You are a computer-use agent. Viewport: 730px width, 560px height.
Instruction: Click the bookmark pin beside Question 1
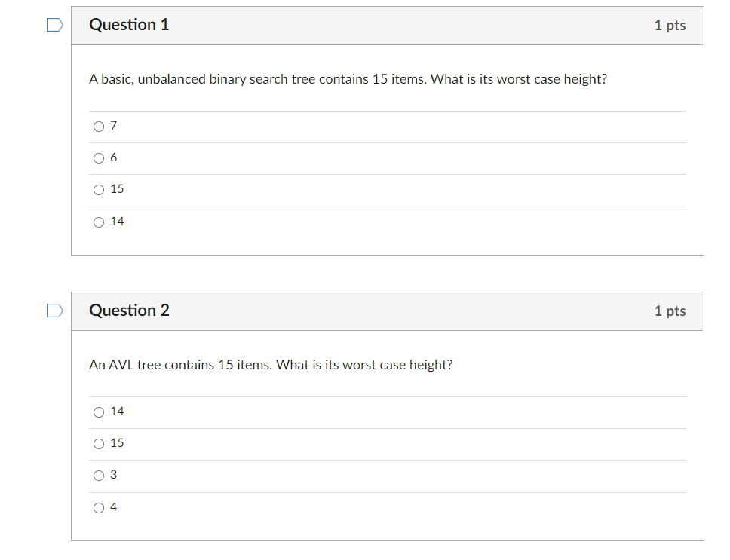point(53,25)
